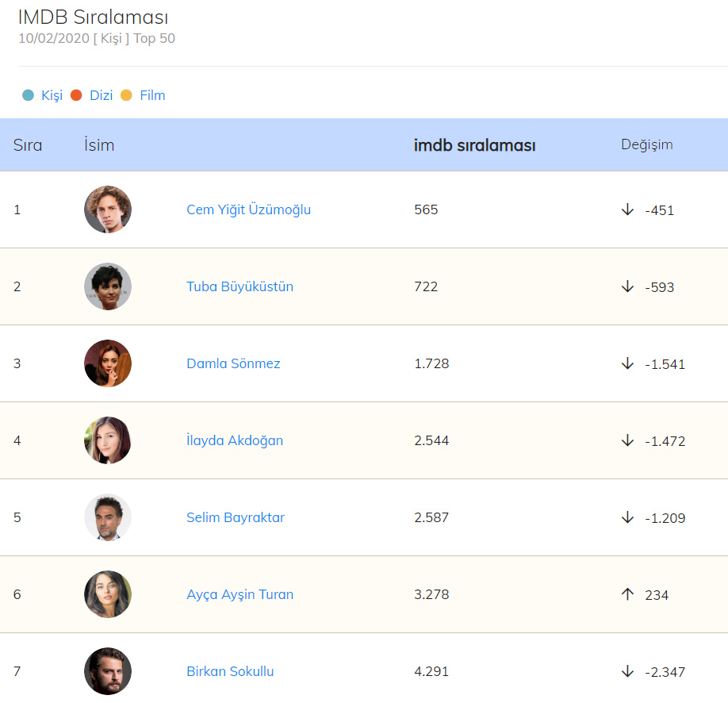Sort by imdb sıralaması column header
Viewport: 728px width, 703px height.
[x=474, y=145]
